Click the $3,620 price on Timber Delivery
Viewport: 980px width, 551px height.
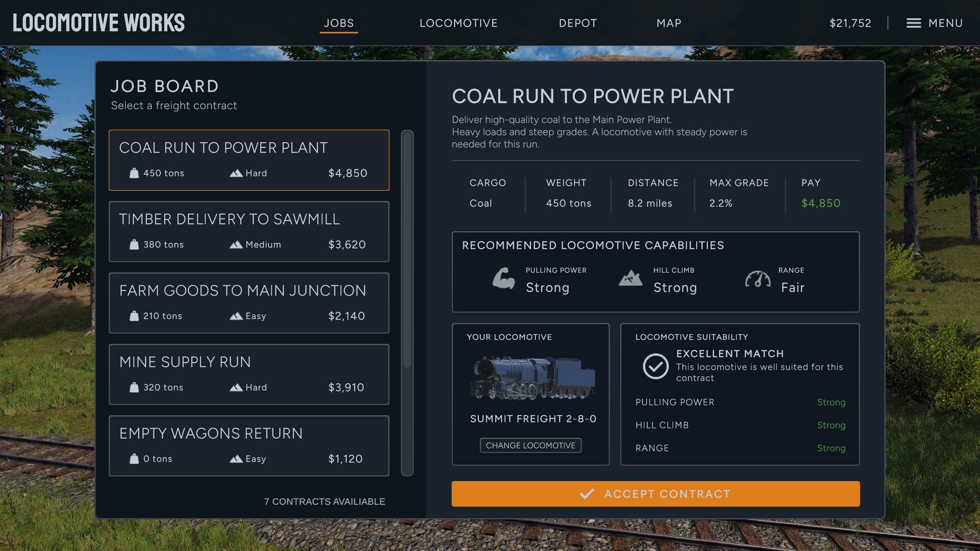pos(347,244)
